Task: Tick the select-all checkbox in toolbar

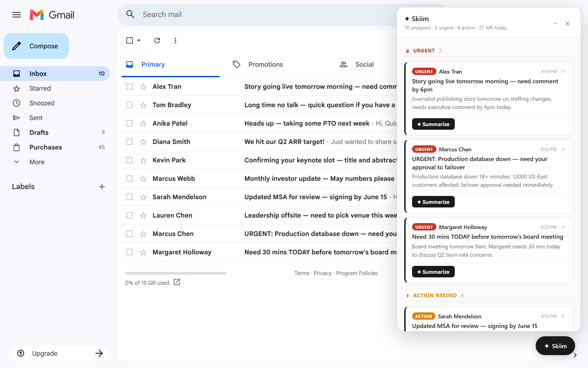Action: (130, 40)
